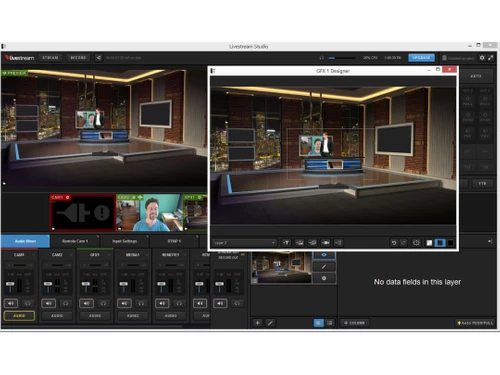Click the STREAM button

click(x=50, y=58)
